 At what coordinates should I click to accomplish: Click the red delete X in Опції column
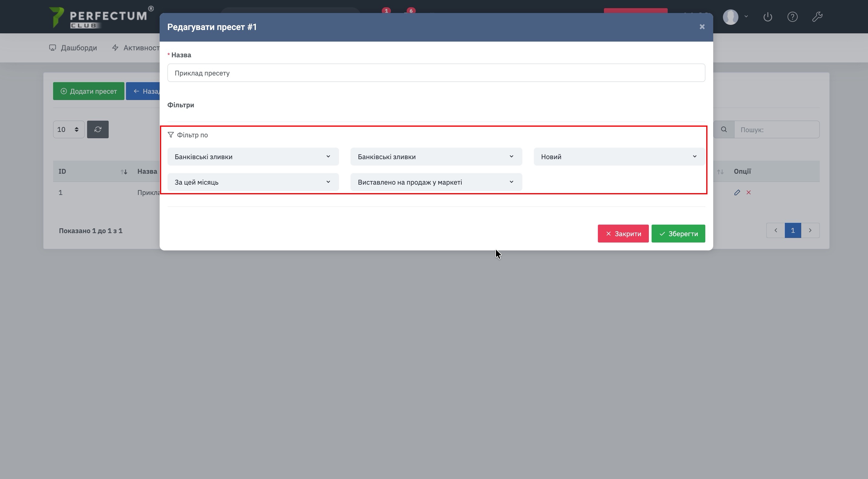pos(748,193)
